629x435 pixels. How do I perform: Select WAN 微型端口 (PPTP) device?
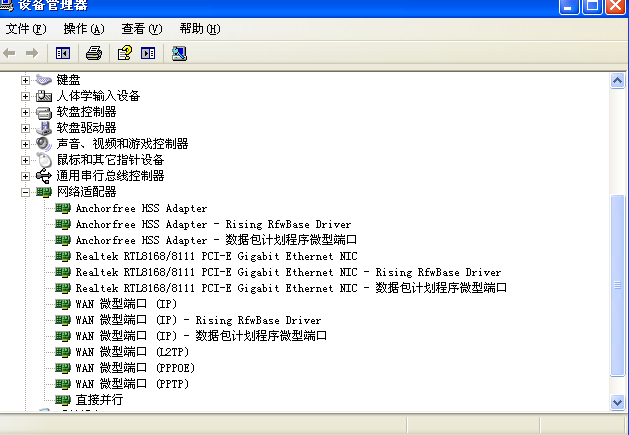(132, 384)
